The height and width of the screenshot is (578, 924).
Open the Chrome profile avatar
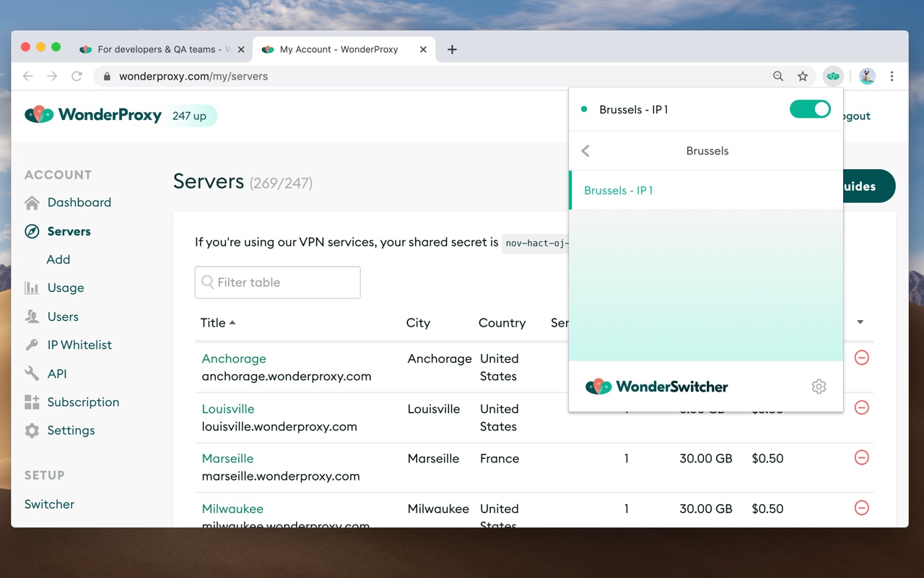[x=867, y=76]
